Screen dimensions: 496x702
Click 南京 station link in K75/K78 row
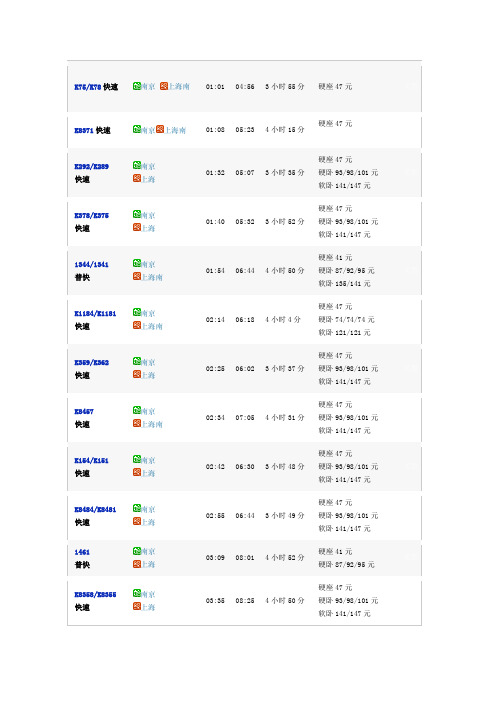pyautogui.click(x=148, y=86)
